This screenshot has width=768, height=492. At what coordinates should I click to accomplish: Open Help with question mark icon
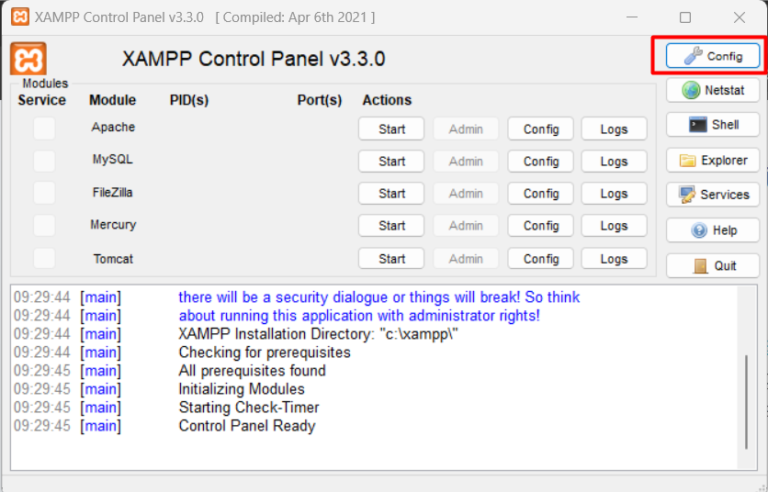coord(713,230)
